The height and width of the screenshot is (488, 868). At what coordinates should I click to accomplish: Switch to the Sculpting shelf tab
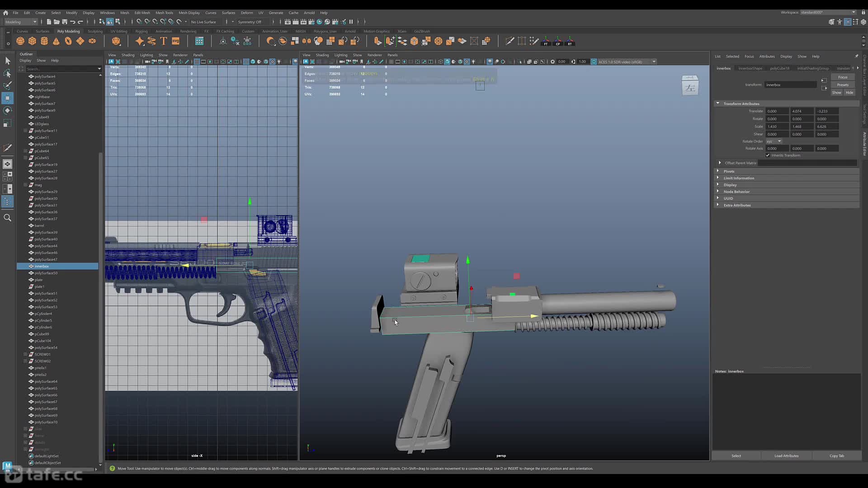pos(95,31)
